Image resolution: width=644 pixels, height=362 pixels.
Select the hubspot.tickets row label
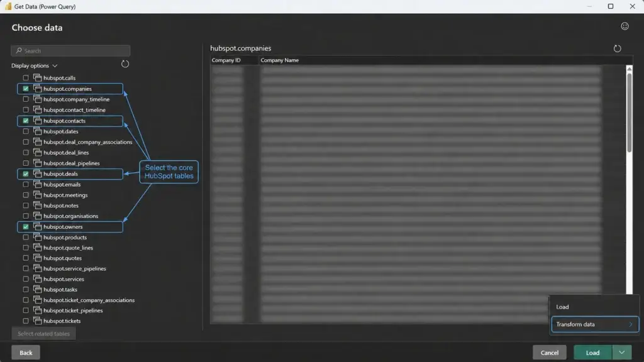click(62, 321)
